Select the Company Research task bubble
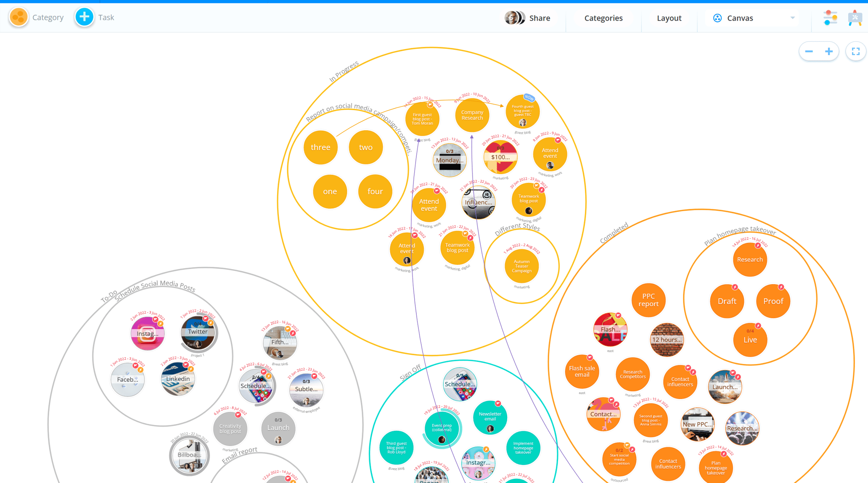Image resolution: width=868 pixels, height=483 pixels. click(x=472, y=115)
